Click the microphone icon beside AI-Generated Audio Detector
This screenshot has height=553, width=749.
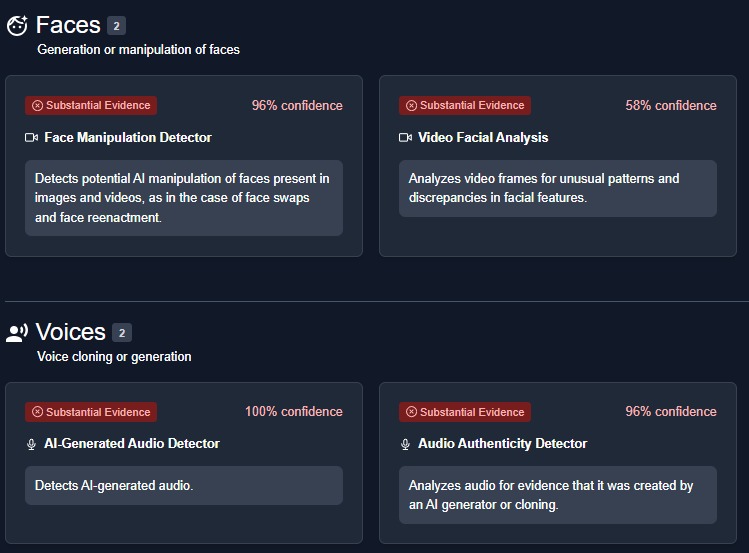[x=32, y=445]
